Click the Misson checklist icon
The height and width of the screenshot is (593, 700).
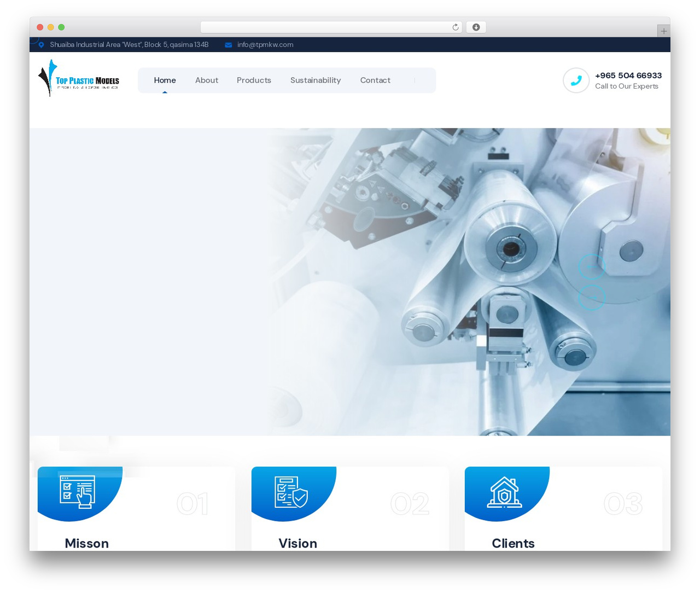(x=77, y=492)
